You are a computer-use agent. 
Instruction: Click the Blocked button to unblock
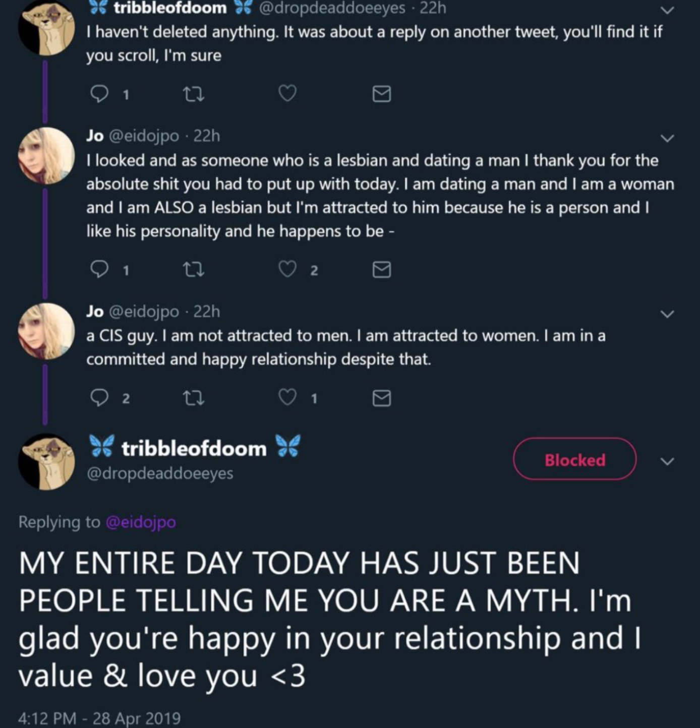(574, 459)
